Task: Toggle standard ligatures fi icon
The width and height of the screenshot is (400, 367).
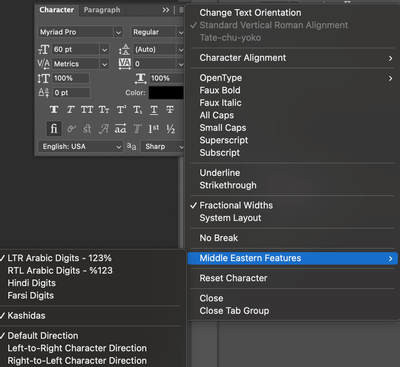Action: tap(54, 129)
